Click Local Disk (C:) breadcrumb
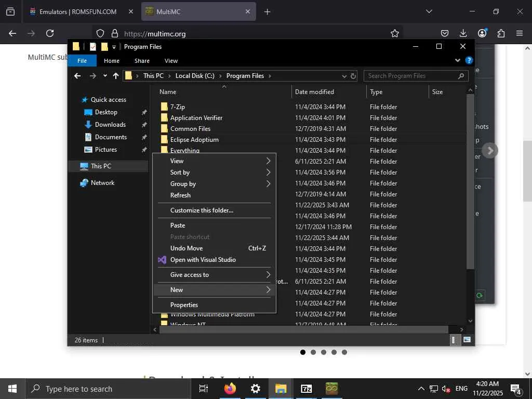Image resolution: width=532 pixels, height=399 pixels. click(x=195, y=76)
